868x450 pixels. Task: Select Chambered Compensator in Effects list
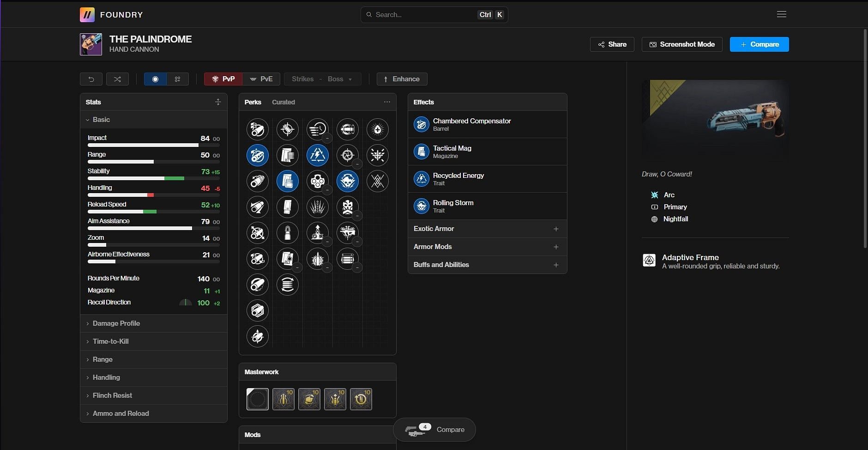pyautogui.click(x=487, y=124)
